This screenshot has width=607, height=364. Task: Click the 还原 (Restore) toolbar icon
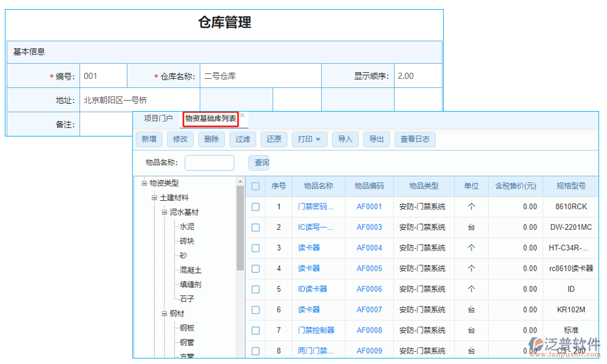coord(273,139)
